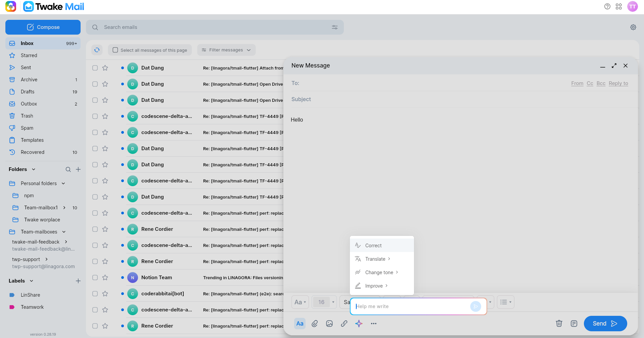Open the font size 16 dropdown

(324, 302)
